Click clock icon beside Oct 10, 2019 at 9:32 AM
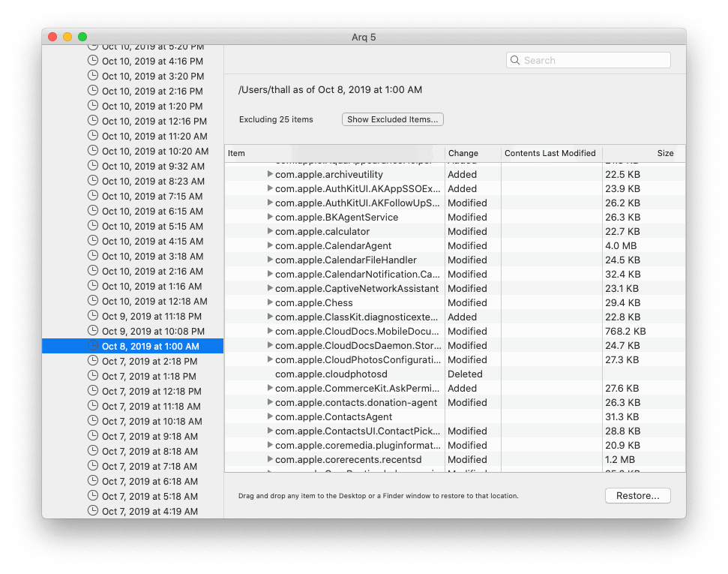 [x=93, y=166]
